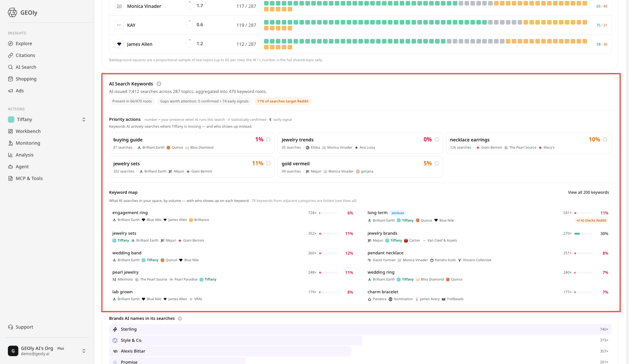Click the Alexis Bittar AB icon
The height and width of the screenshot is (364, 629).
(x=115, y=351)
